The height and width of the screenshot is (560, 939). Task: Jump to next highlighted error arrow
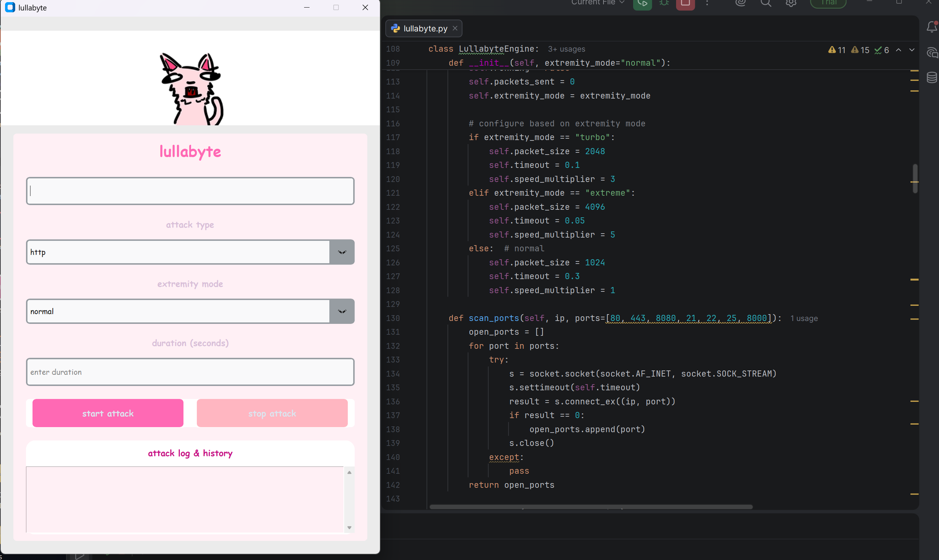912,50
